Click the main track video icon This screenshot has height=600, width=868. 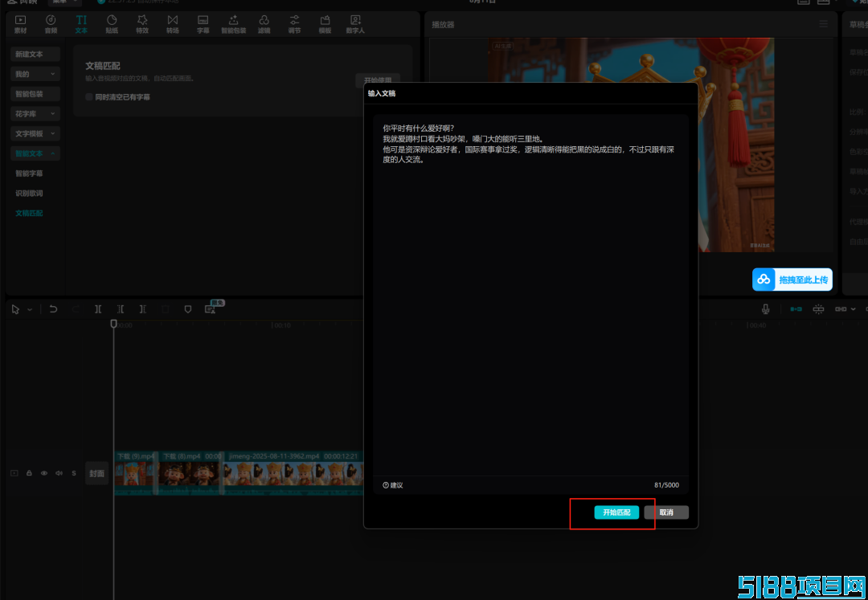(14, 473)
